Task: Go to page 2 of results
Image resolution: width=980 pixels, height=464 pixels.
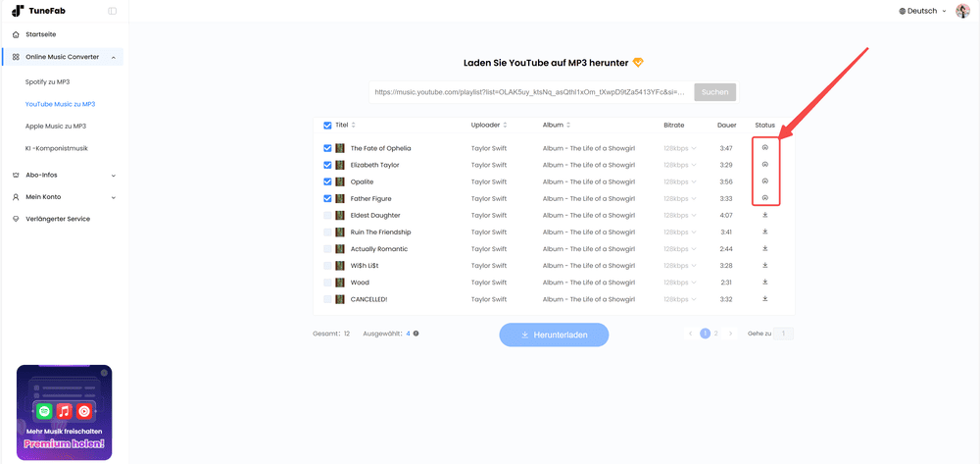Action: tap(716, 334)
